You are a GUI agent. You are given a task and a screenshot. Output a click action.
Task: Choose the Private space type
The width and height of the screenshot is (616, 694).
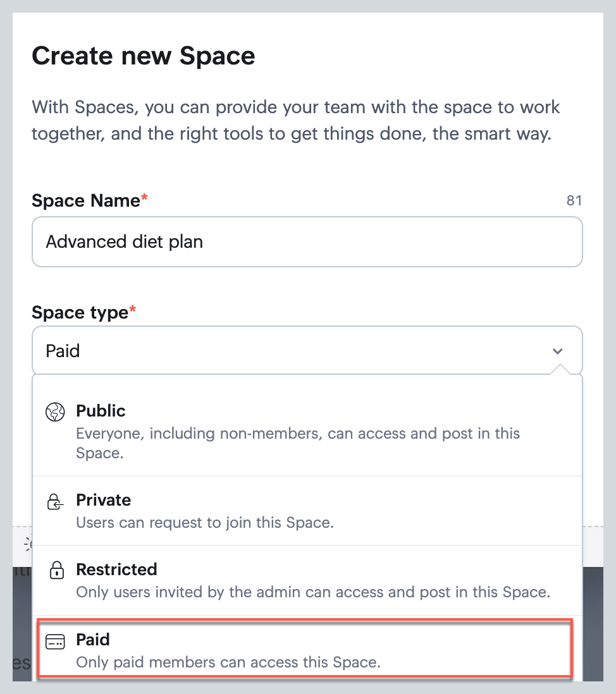click(x=104, y=500)
